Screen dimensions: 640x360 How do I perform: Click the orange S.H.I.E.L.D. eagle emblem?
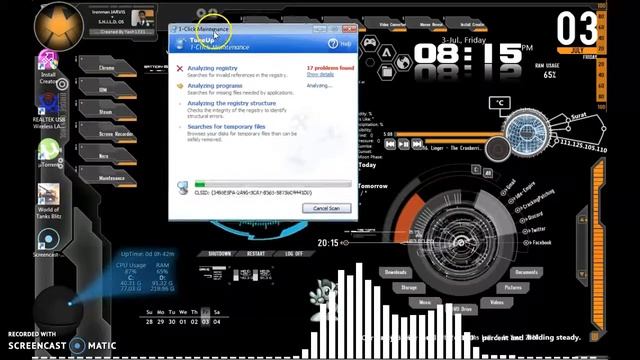tap(59, 27)
